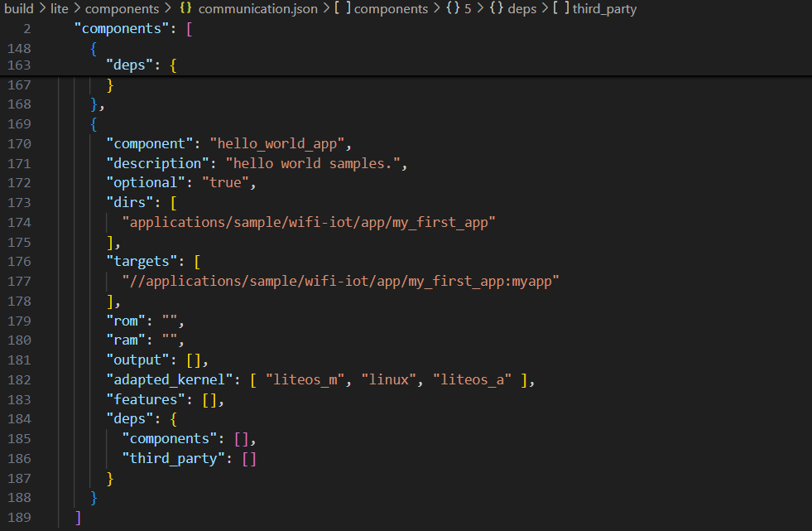Image resolution: width=812 pixels, height=531 pixels.
Task: Click the "liteos_m" value in adapted_kernel array
Action: point(305,379)
